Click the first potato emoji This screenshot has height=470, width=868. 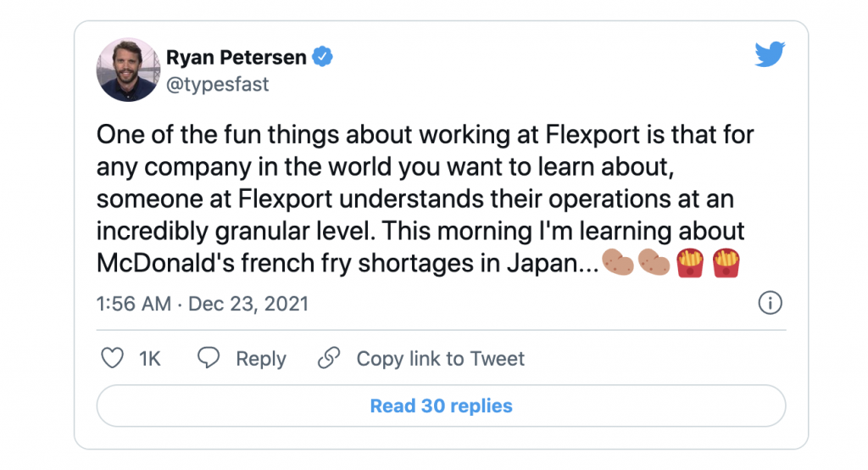617,263
